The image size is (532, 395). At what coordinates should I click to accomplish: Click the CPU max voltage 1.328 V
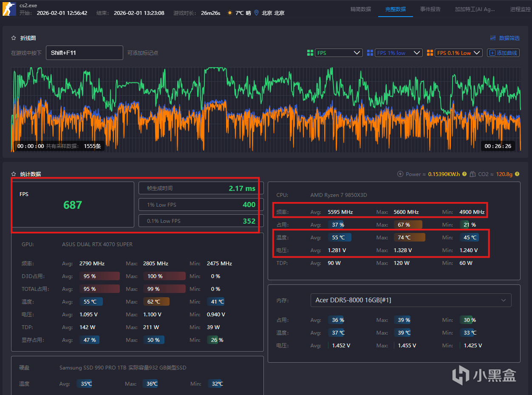click(403, 250)
